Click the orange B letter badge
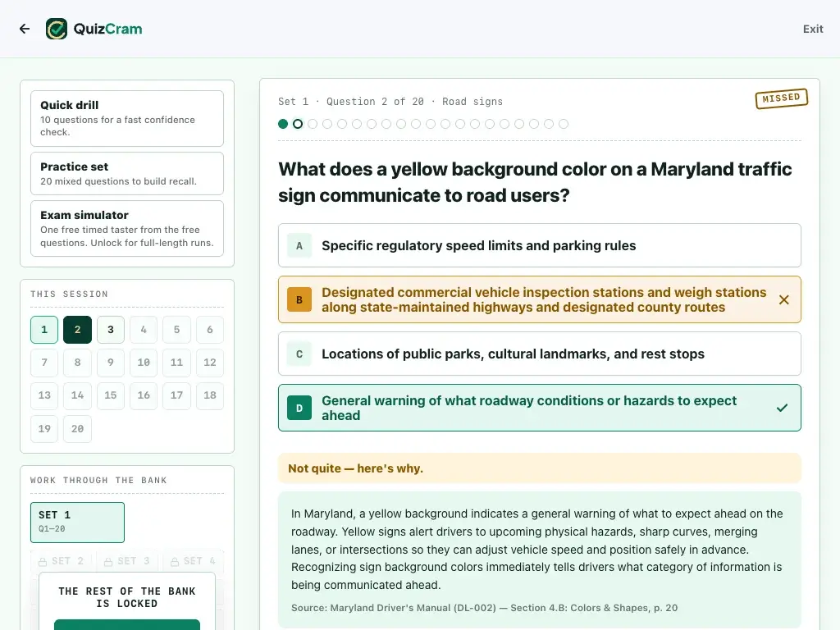 coord(299,300)
